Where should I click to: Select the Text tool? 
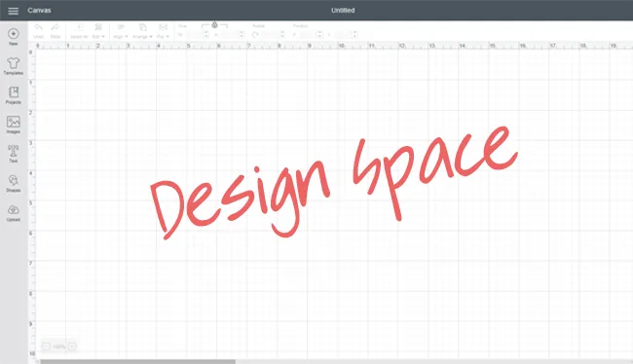click(14, 154)
